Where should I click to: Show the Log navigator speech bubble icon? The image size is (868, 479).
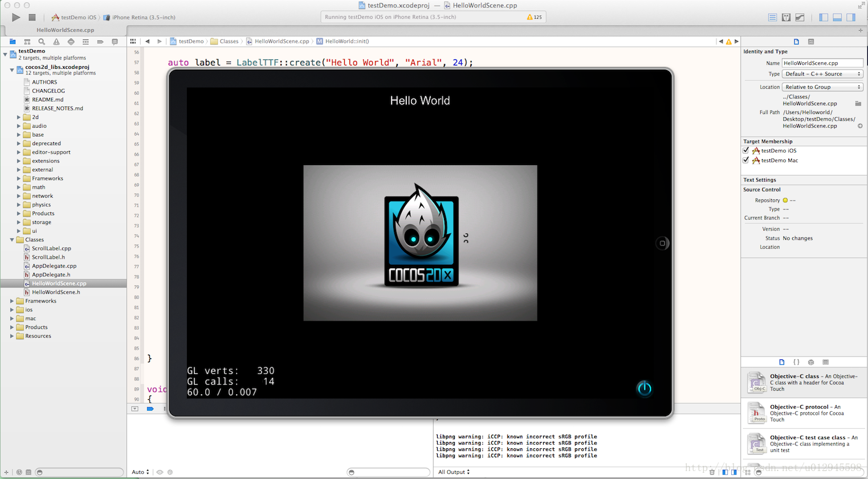pyautogui.click(x=115, y=42)
